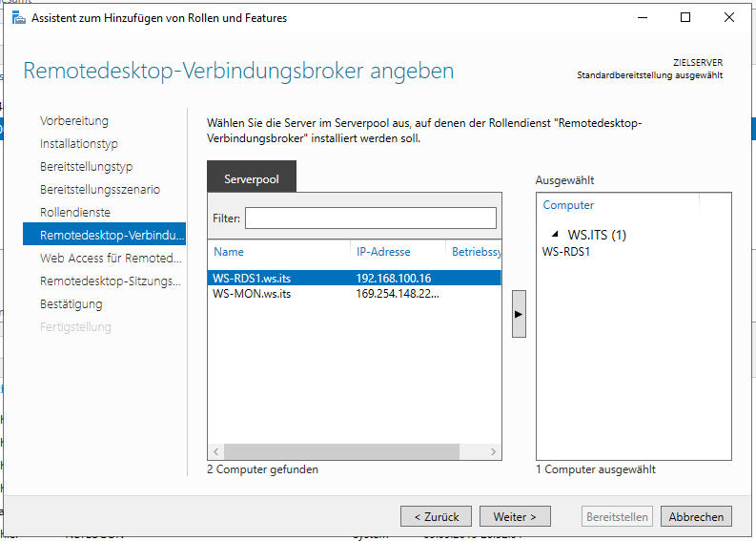756x541 pixels.
Task: Go to the Bereitstellungstyp wizard step
Action: pos(87,167)
